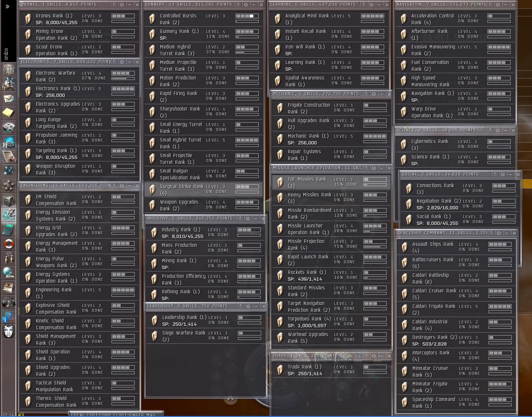Open the green calculator icon in sidebar
This screenshot has height=417, width=532.
[x=9, y=229]
